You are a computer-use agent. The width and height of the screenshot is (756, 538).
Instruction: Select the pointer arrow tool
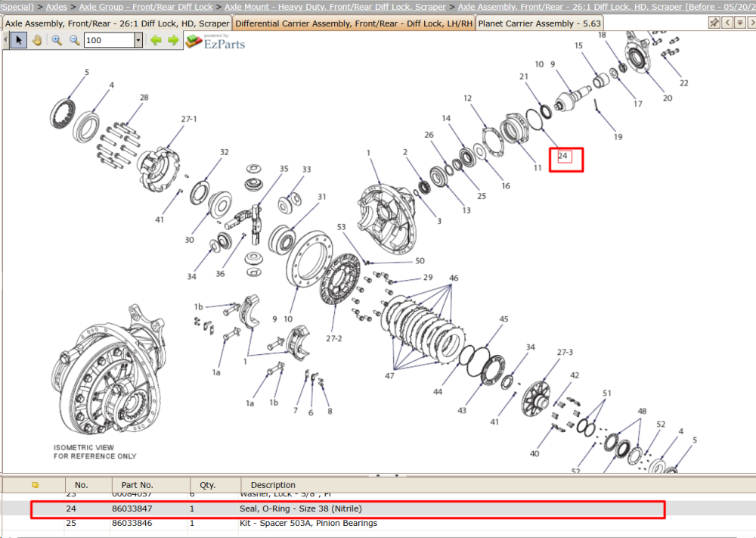click(x=19, y=40)
